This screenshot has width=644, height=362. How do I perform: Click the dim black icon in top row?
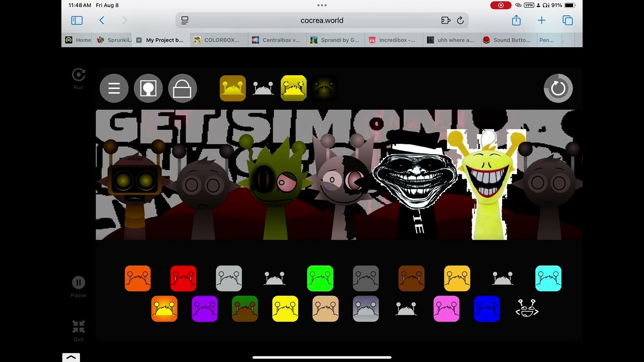pyautogui.click(x=324, y=88)
